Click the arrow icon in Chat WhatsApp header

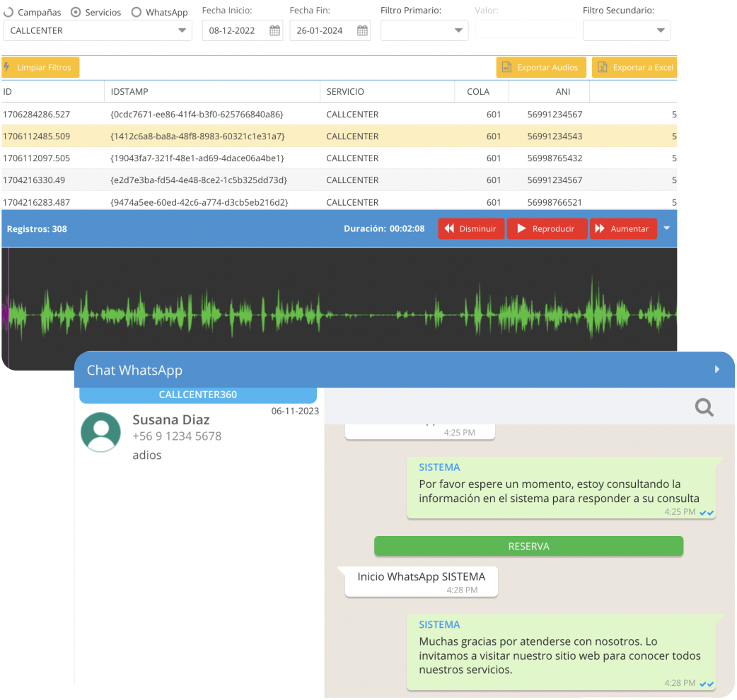pyautogui.click(x=716, y=369)
